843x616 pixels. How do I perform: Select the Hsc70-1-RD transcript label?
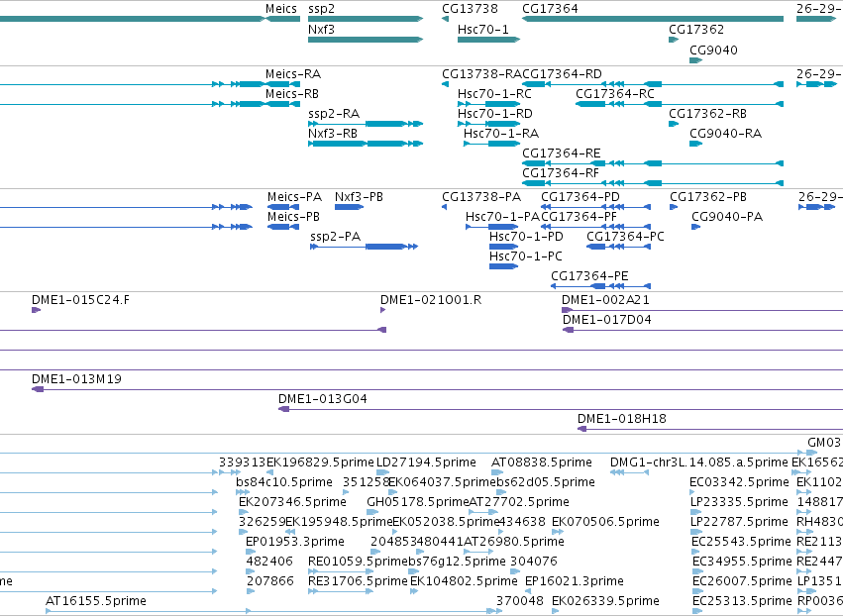point(495,114)
